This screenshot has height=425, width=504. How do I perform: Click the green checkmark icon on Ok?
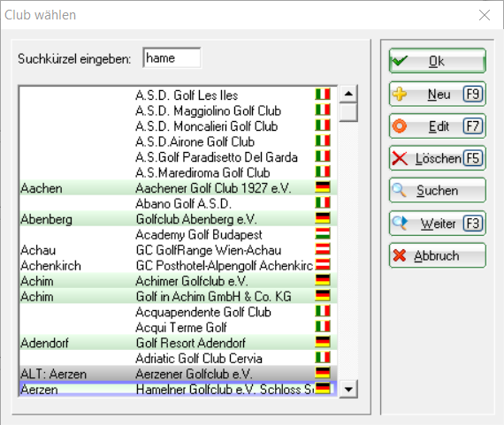point(400,60)
